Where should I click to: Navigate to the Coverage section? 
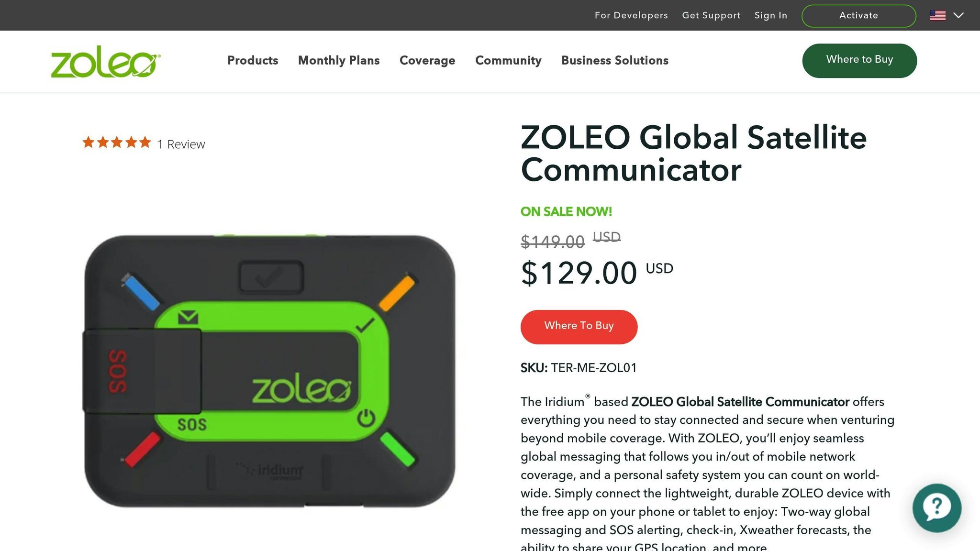[427, 61]
